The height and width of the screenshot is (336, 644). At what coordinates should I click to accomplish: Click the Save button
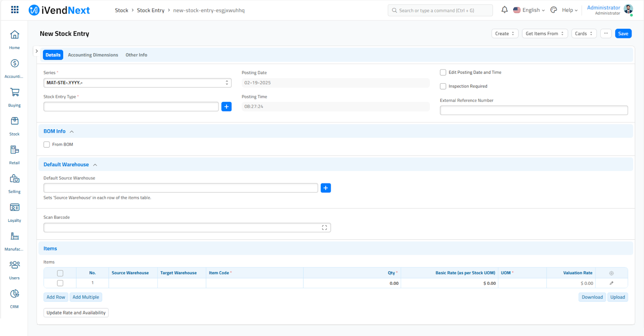(x=623, y=34)
